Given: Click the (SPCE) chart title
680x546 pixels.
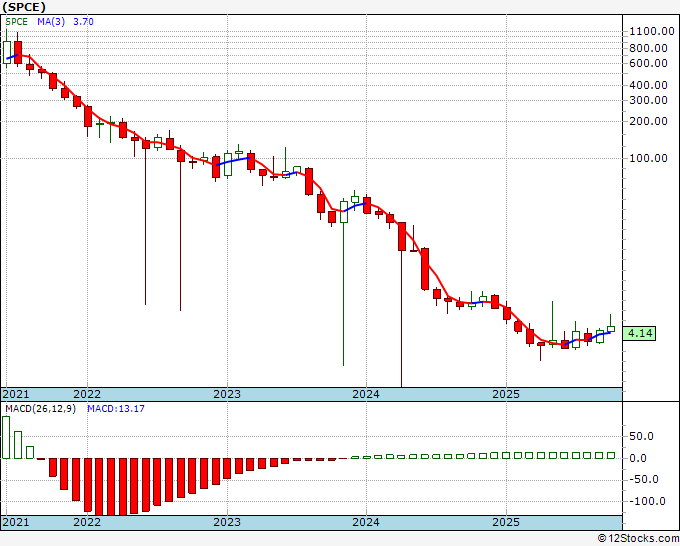Looking at the screenshot, I should [24, 7].
